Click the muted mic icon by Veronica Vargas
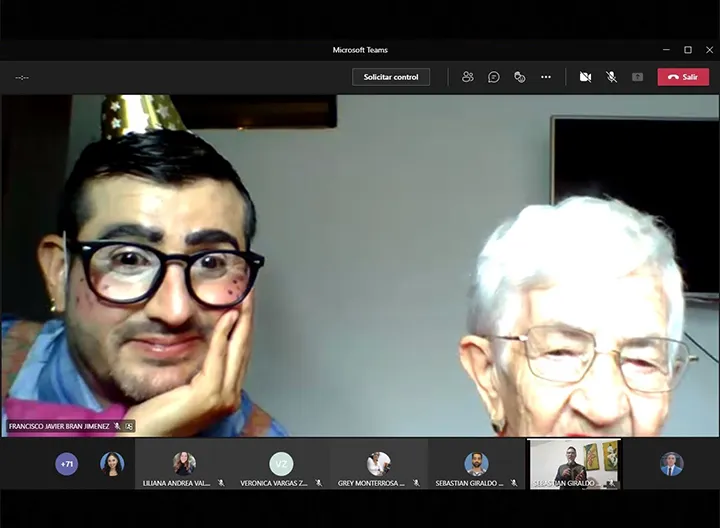The height and width of the screenshot is (528, 720). click(319, 483)
